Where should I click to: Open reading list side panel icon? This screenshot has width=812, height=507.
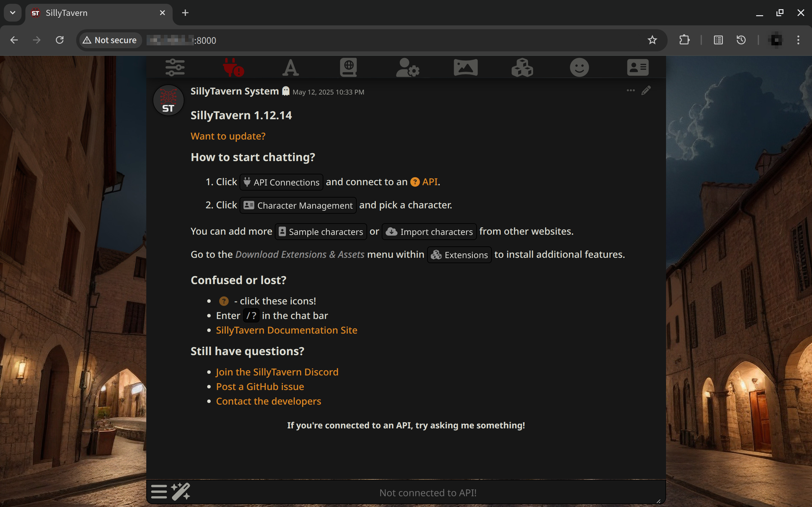pyautogui.click(x=718, y=40)
